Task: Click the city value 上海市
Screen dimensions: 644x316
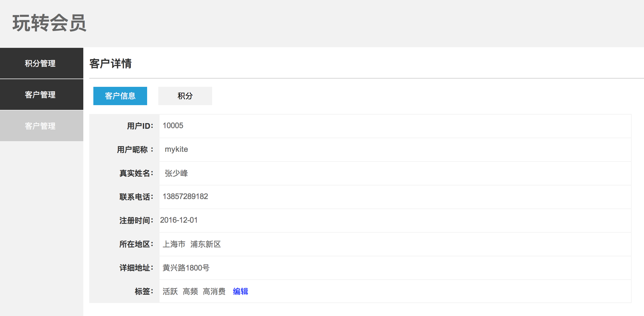Action: pos(174,244)
